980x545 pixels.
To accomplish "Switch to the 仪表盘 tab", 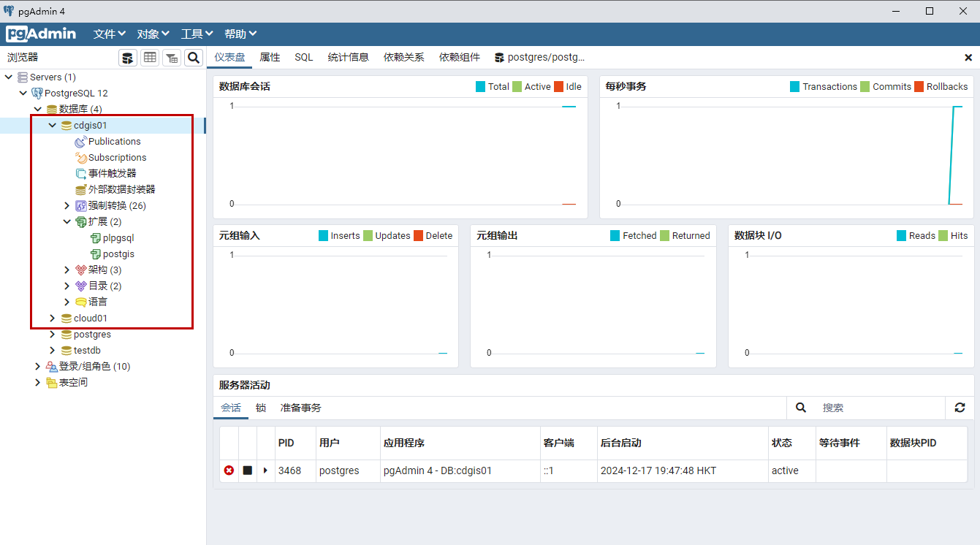I will click(x=229, y=57).
